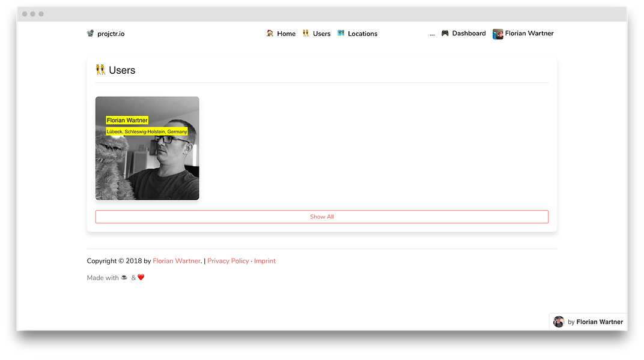Click the Users section heading icon
The height and width of the screenshot is (360, 644).
(101, 70)
